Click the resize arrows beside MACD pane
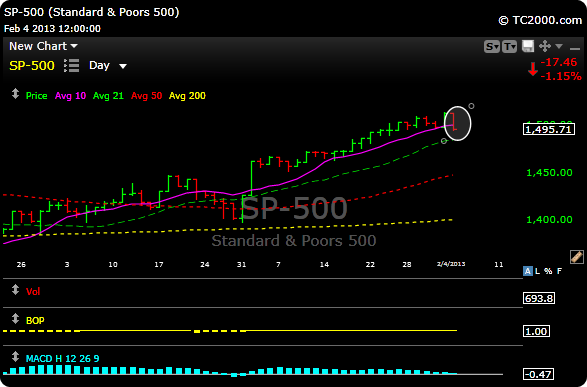 pos(15,356)
